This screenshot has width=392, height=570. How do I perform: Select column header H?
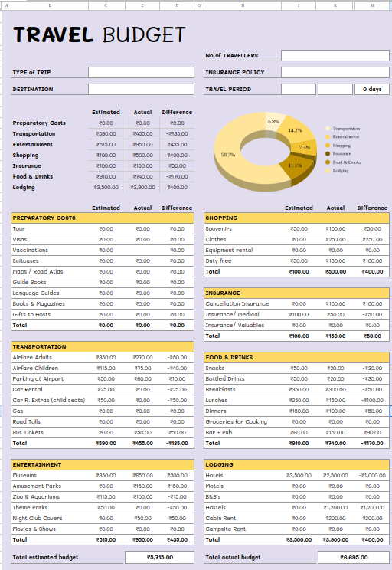pyautogui.click(x=243, y=5)
